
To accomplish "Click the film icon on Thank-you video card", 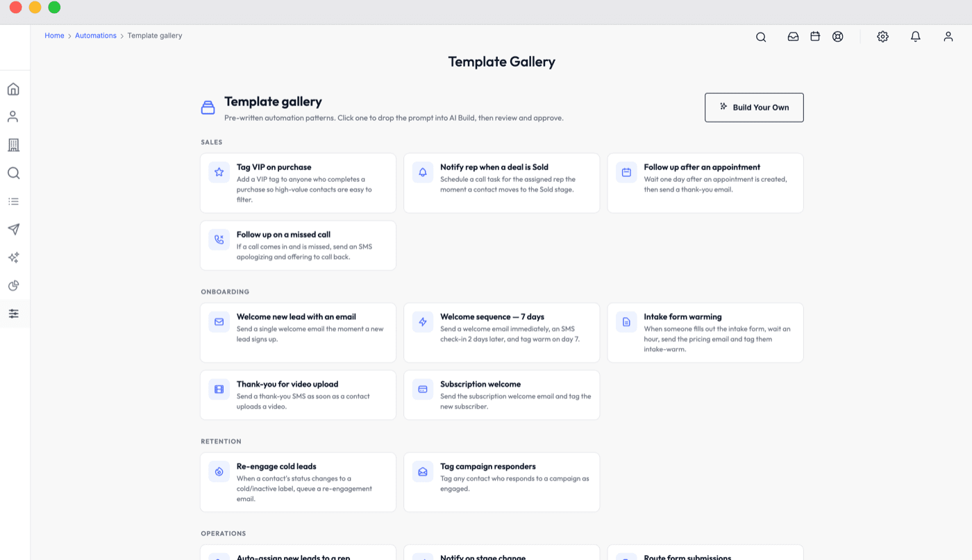I will point(219,389).
